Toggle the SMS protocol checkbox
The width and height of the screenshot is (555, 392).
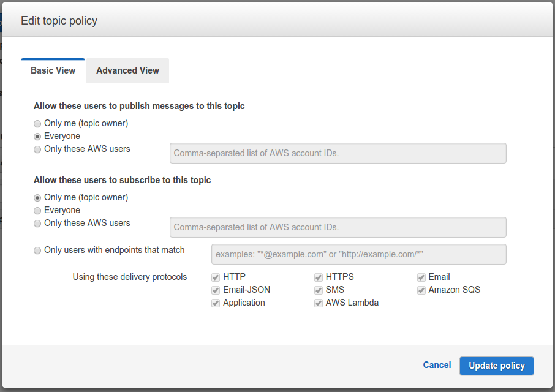click(x=319, y=290)
